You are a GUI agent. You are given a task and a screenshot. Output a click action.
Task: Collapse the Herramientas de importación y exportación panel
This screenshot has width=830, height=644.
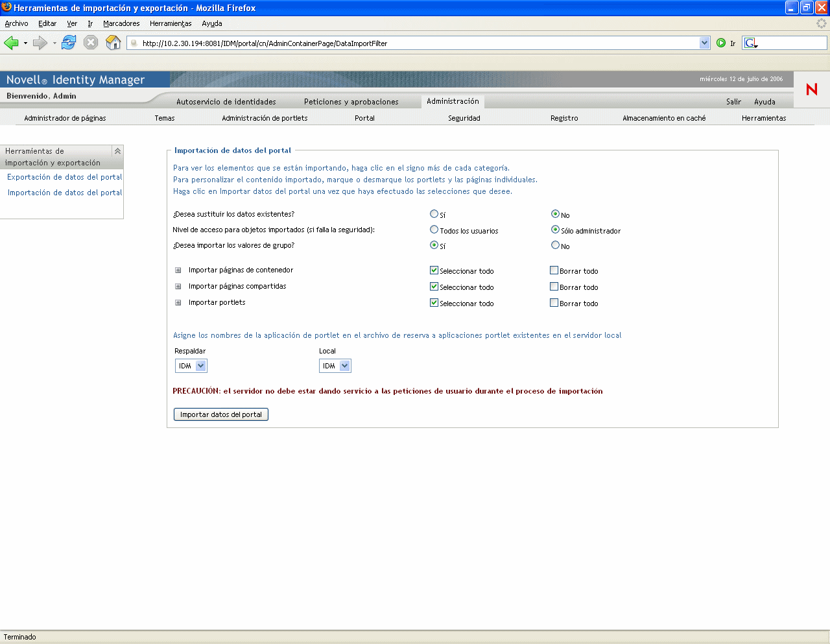117,151
